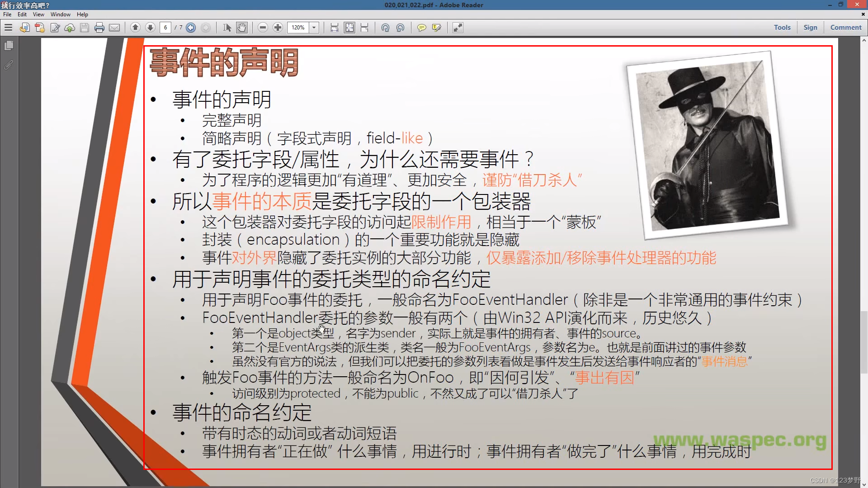The height and width of the screenshot is (488, 868).
Task: Go to previous page with up arrow
Action: (135, 28)
